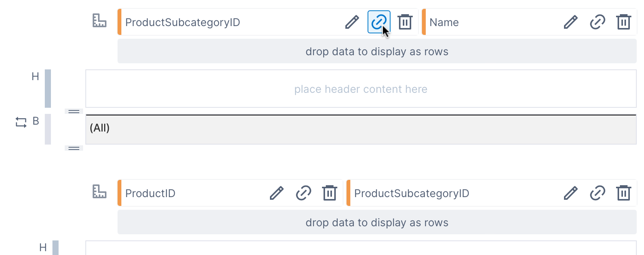Select the edit pencil on the Name field
This screenshot has width=644, height=255.
point(570,22)
